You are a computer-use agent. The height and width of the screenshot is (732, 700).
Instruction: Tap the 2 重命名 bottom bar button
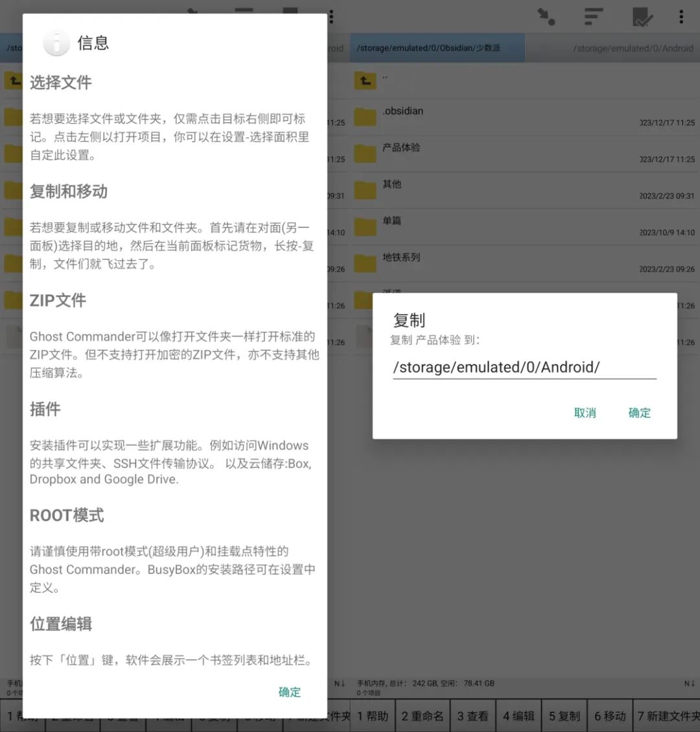[423, 716]
